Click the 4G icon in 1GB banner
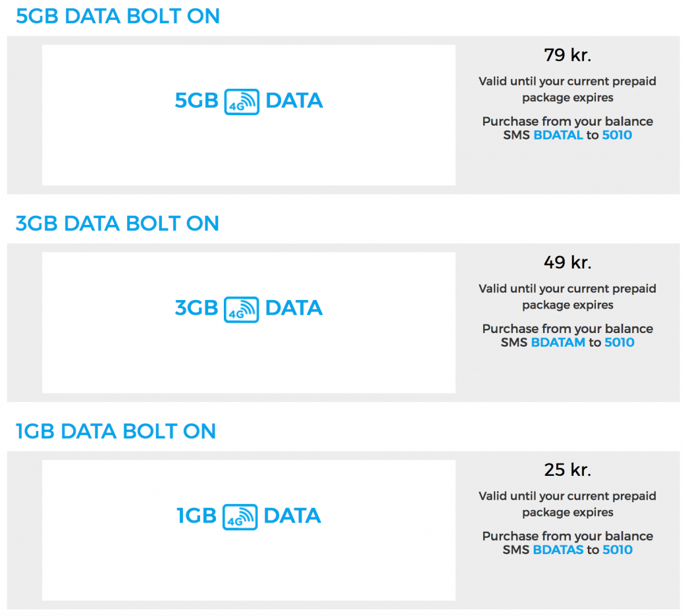This screenshot has width=686, height=616. point(240,517)
